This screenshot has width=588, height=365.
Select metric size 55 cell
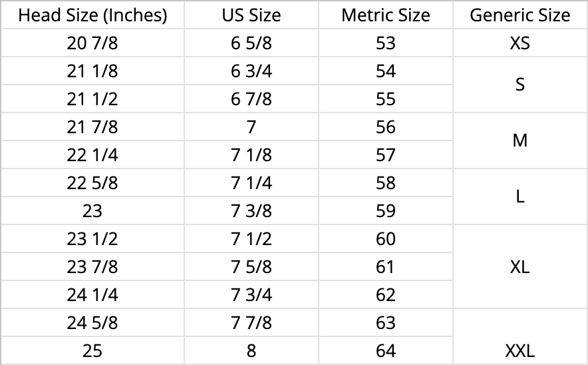point(386,99)
